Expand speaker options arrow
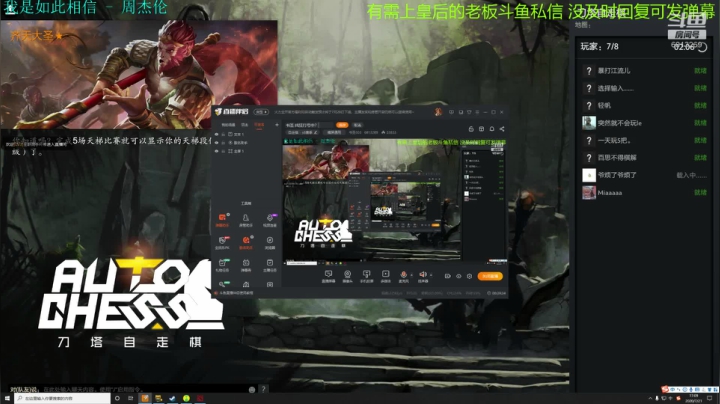 click(431, 275)
